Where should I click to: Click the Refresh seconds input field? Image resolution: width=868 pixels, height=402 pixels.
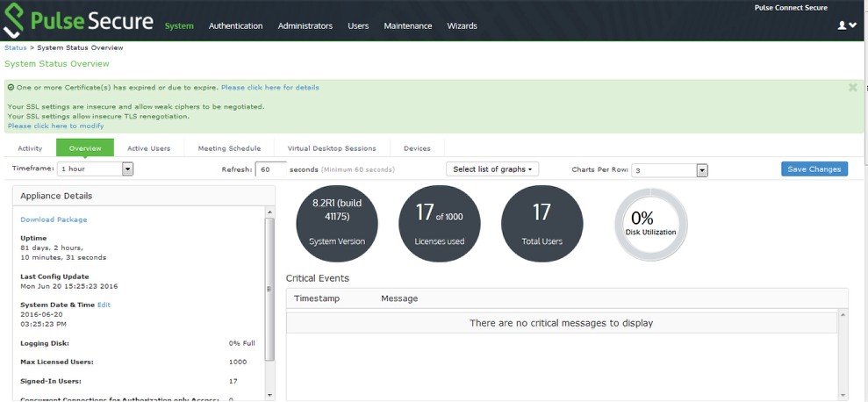271,169
